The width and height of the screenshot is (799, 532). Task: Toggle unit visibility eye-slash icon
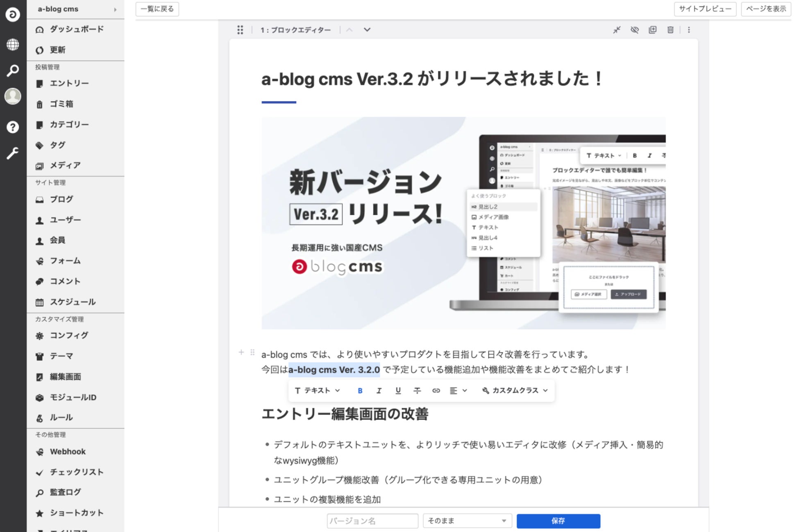pyautogui.click(x=635, y=30)
